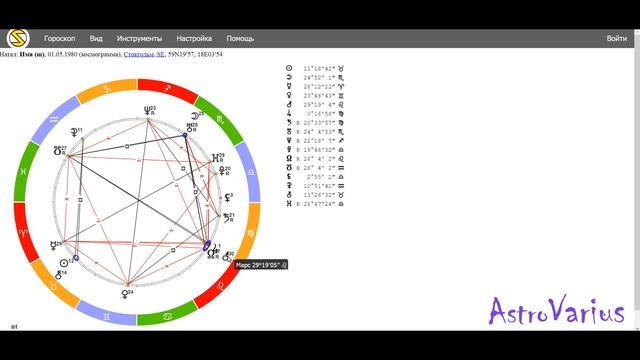
Task: Click the orange Capricorn zodiac segment
Action: [x=107, y=90]
